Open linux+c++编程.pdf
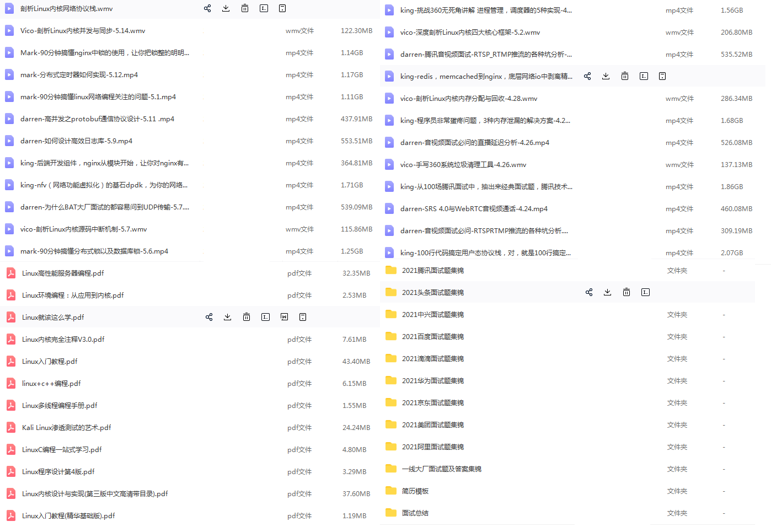The width and height of the screenshot is (771, 532). (51, 383)
